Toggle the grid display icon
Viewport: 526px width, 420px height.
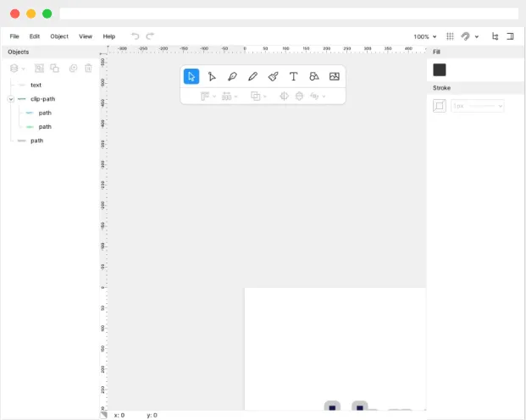pyautogui.click(x=450, y=36)
